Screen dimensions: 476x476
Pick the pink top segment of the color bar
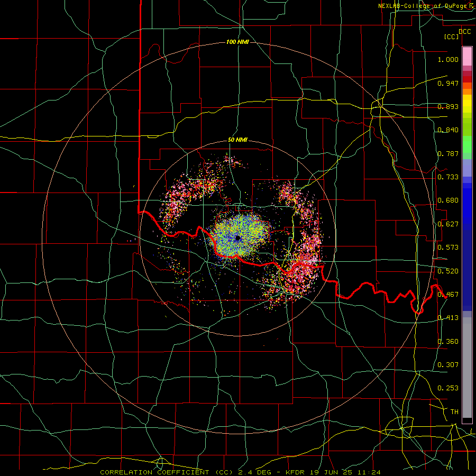point(467,57)
